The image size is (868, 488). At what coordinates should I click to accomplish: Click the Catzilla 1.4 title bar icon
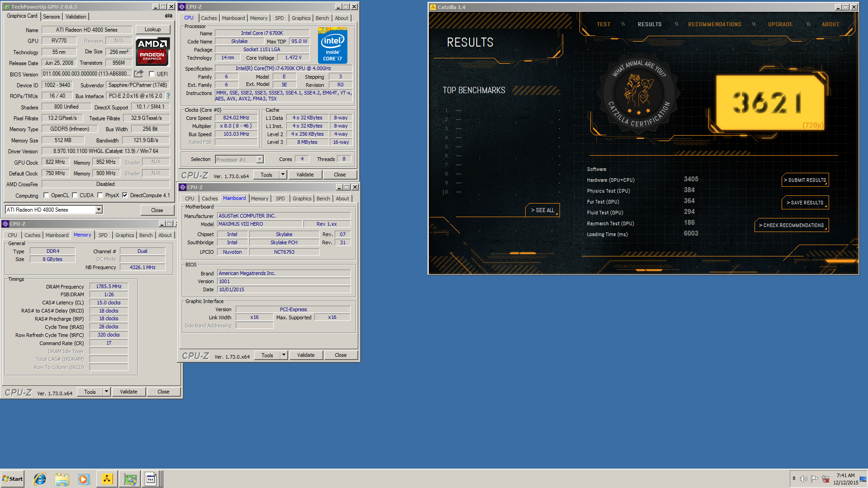(x=433, y=7)
